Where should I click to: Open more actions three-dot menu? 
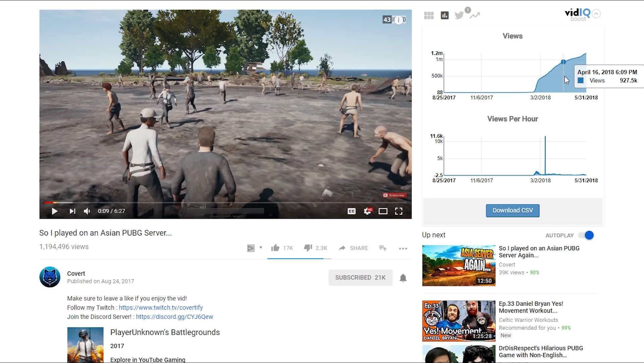(x=403, y=248)
